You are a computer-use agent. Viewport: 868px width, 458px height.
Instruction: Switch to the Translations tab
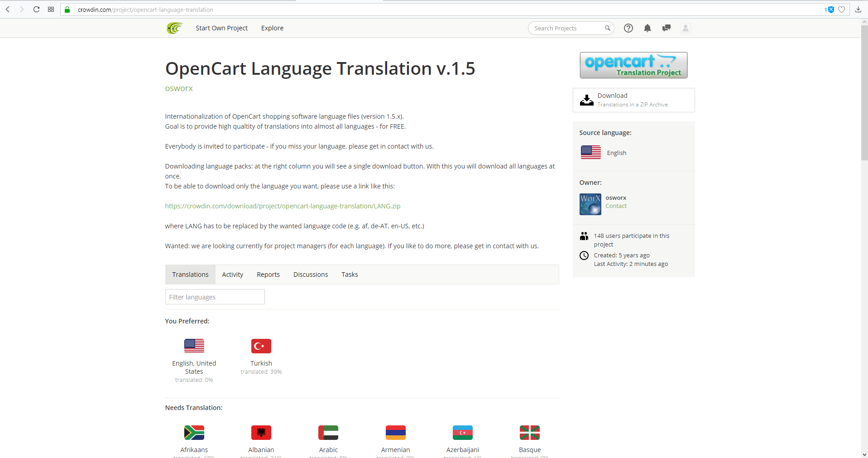pos(190,275)
